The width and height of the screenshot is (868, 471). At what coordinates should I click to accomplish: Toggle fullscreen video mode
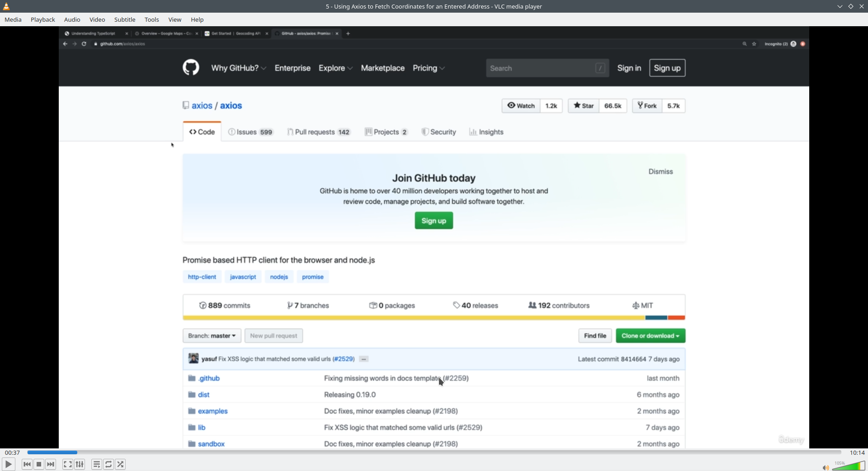click(x=67, y=464)
